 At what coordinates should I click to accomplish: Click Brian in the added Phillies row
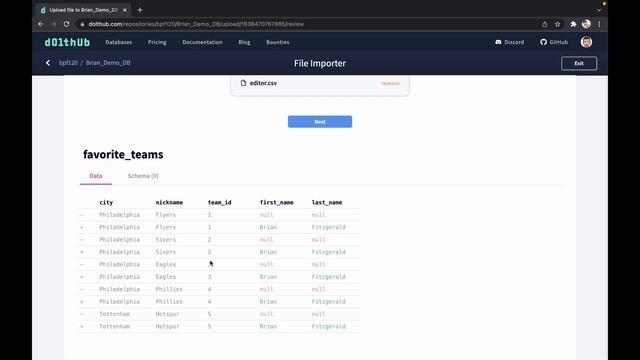pos(268,302)
